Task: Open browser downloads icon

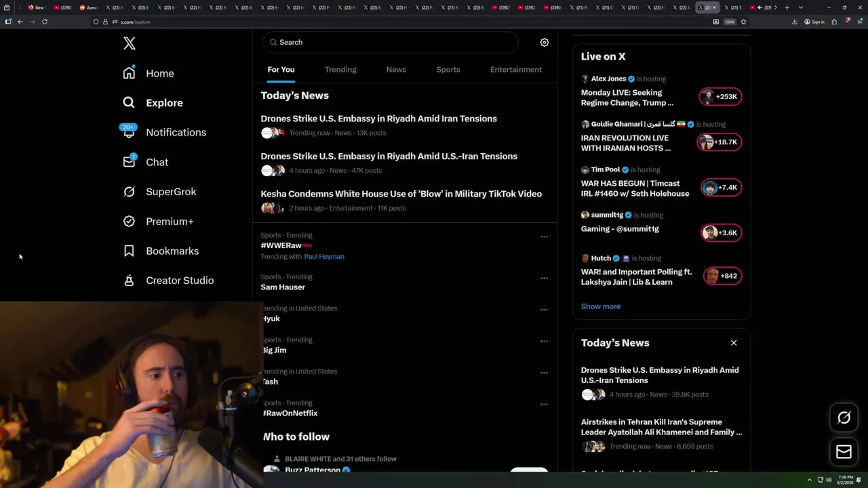Action: (795, 22)
